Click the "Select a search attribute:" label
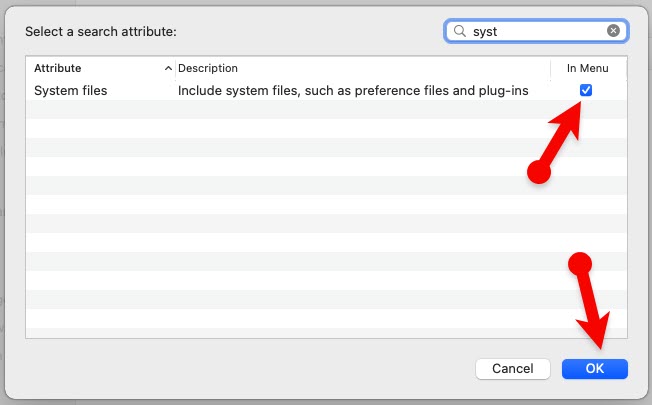The width and height of the screenshot is (652, 405). [101, 32]
